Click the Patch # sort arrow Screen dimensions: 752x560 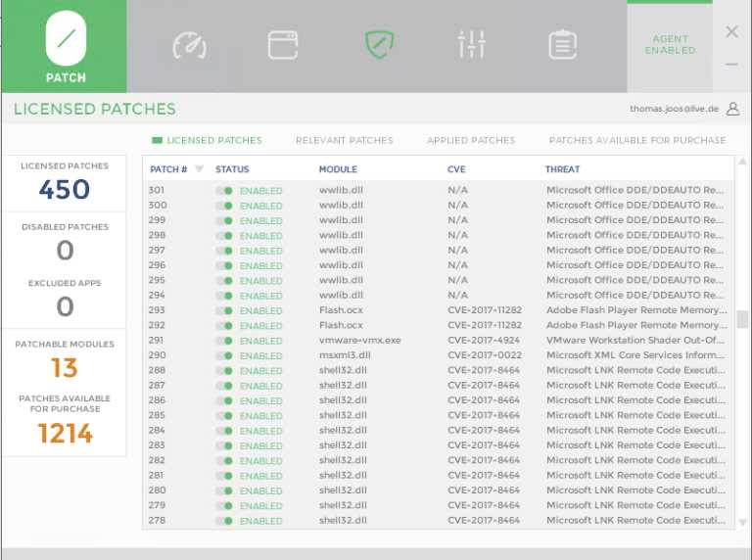point(200,169)
